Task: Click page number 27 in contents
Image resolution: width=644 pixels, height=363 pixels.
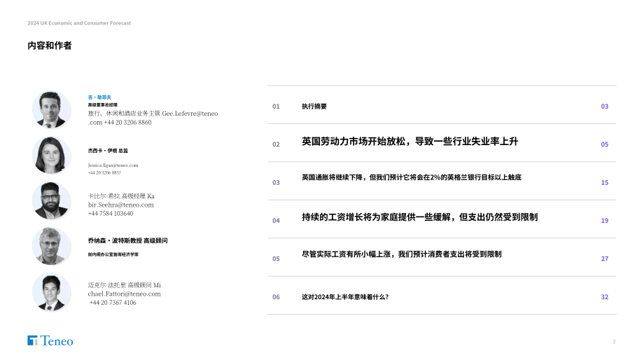Action: [605, 259]
